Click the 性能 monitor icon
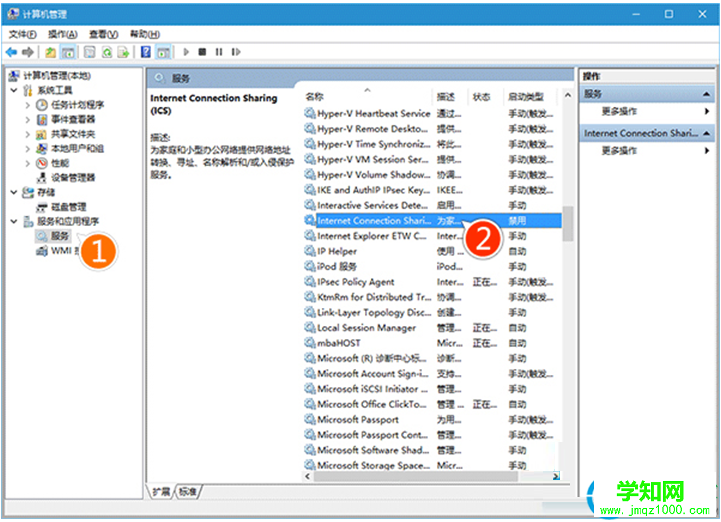This screenshot has height=522, width=721. [x=42, y=163]
